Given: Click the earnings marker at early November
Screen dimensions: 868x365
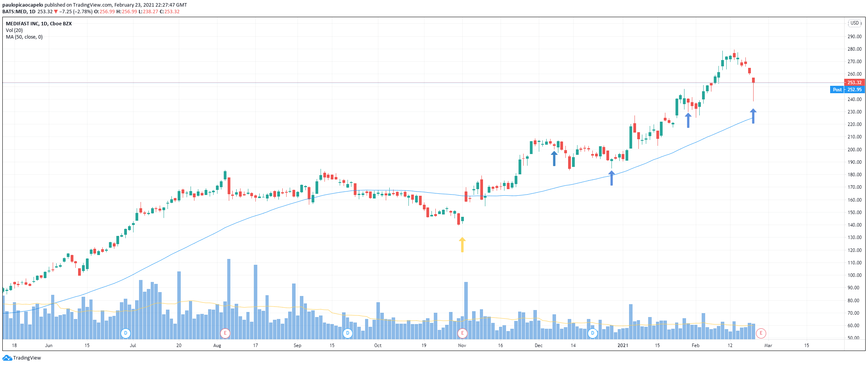Looking at the screenshot, I should [x=462, y=333].
